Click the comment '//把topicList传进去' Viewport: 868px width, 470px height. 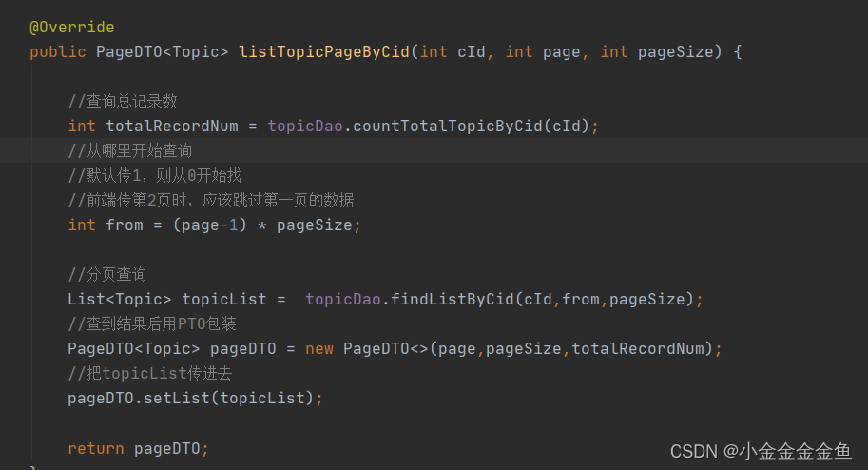[x=149, y=373]
